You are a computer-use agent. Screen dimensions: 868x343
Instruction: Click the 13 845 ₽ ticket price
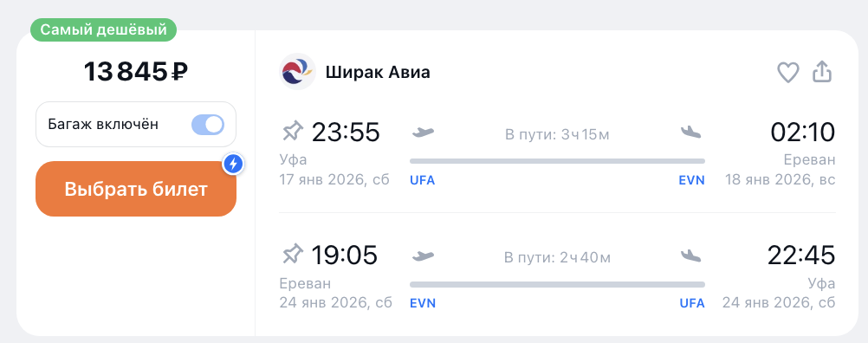(x=136, y=72)
